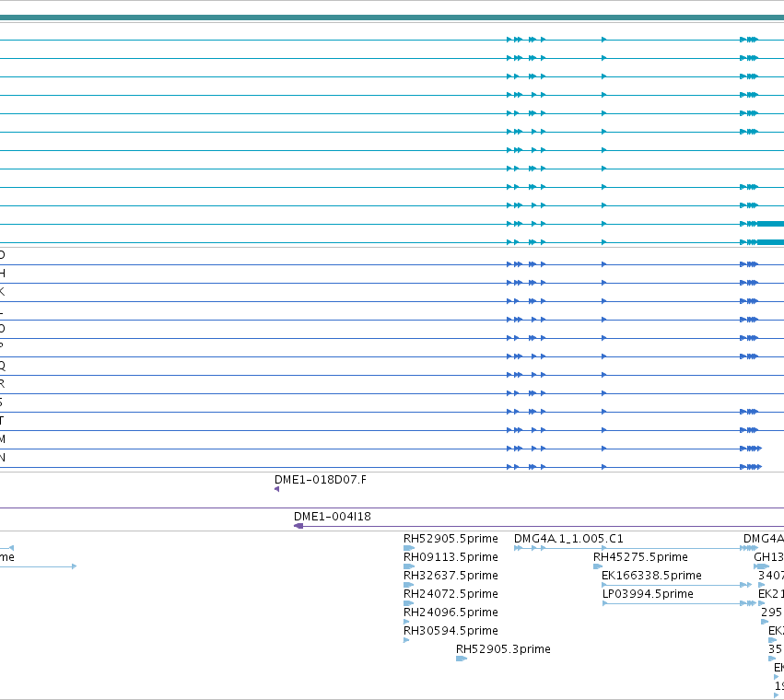Screen dimensions: 784x700
Task: Click the arrow glyph under RH32637.5prime
Action: point(408,585)
